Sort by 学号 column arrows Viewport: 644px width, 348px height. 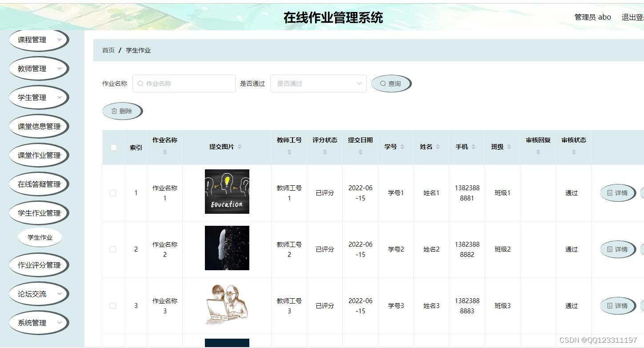tap(402, 147)
